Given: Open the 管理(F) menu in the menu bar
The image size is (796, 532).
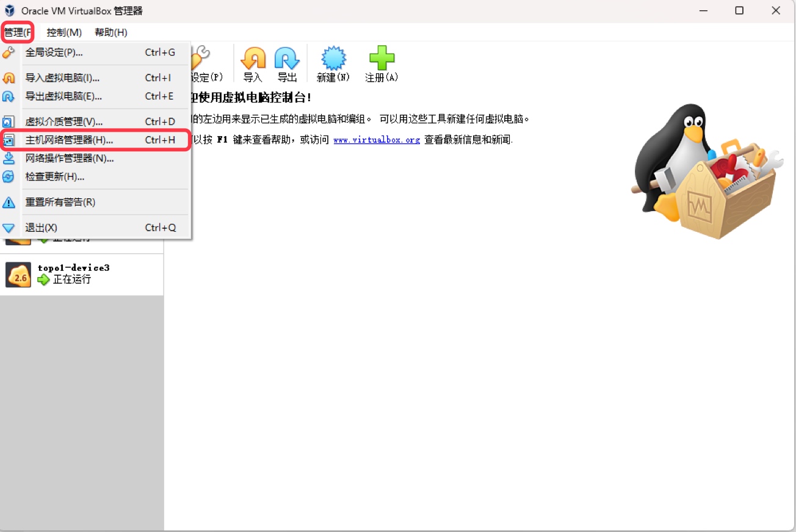Looking at the screenshot, I should coord(18,32).
